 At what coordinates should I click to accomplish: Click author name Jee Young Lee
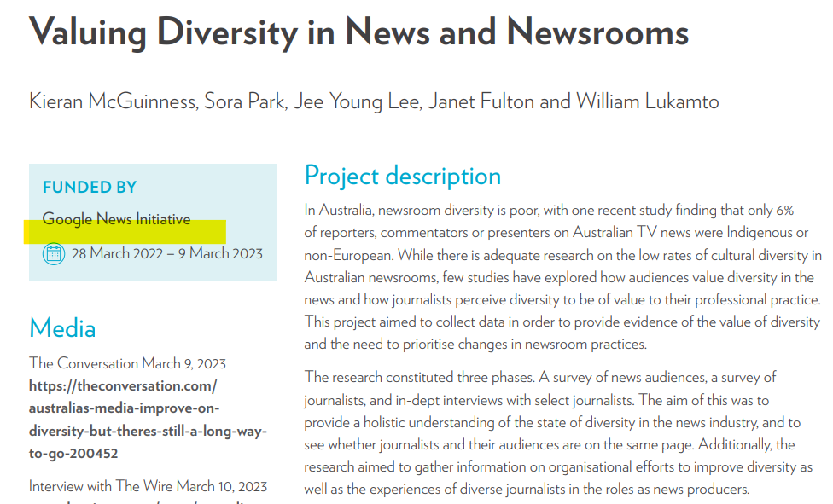point(355,101)
